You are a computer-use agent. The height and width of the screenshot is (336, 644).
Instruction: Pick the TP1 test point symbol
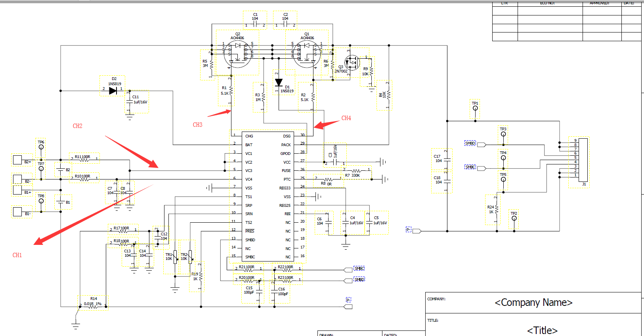coord(475,108)
